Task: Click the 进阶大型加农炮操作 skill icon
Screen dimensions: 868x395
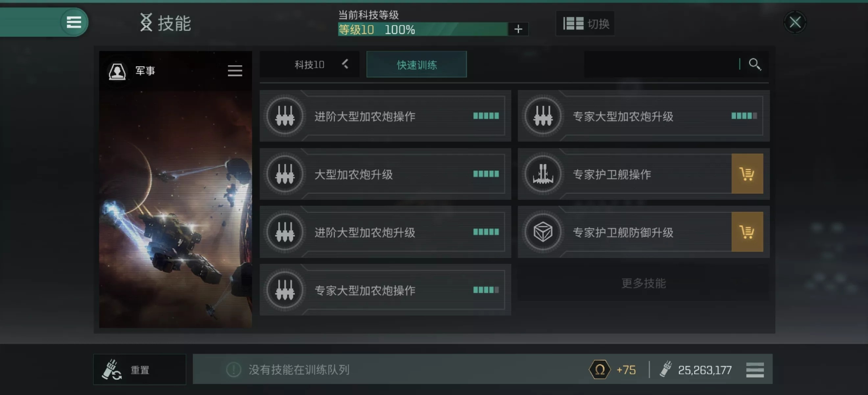Action: 285,116
